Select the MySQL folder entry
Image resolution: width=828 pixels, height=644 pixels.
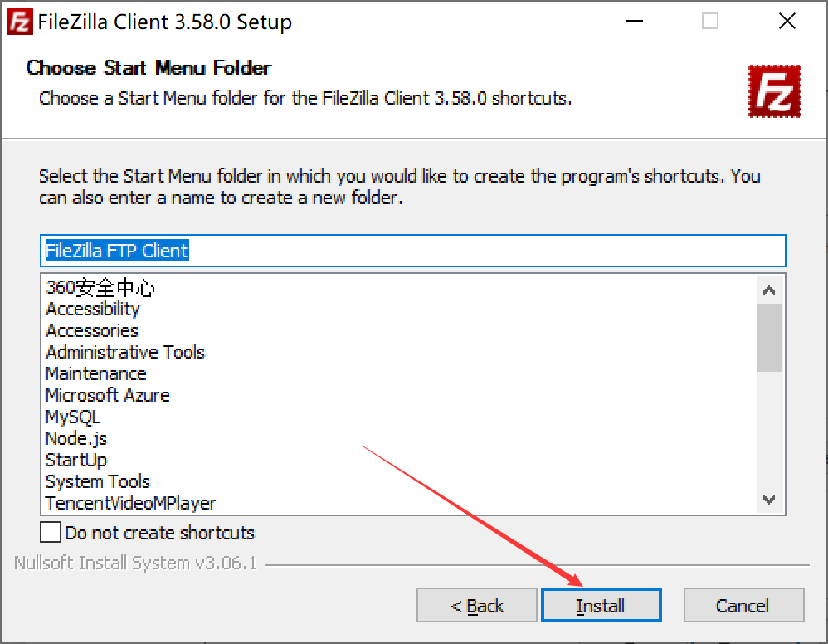(x=72, y=417)
